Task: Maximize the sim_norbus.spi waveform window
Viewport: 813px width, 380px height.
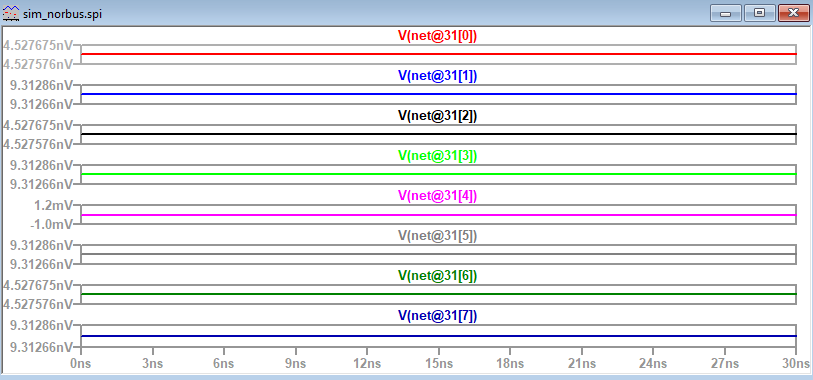Action: (x=759, y=13)
